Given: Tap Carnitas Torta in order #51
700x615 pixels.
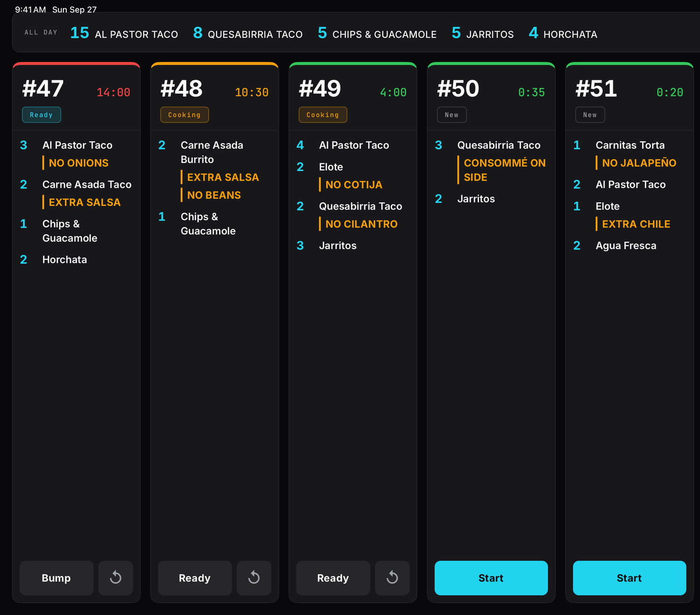Looking at the screenshot, I should [630, 145].
